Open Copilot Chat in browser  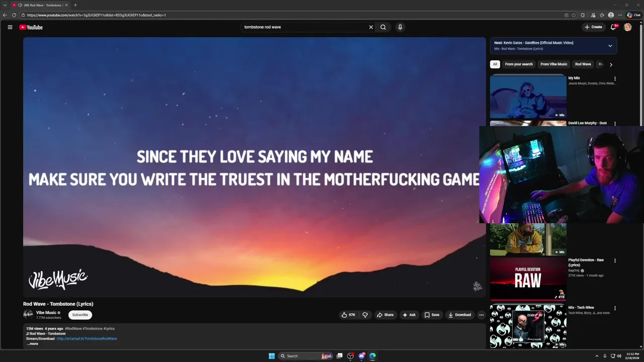click(x=633, y=15)
